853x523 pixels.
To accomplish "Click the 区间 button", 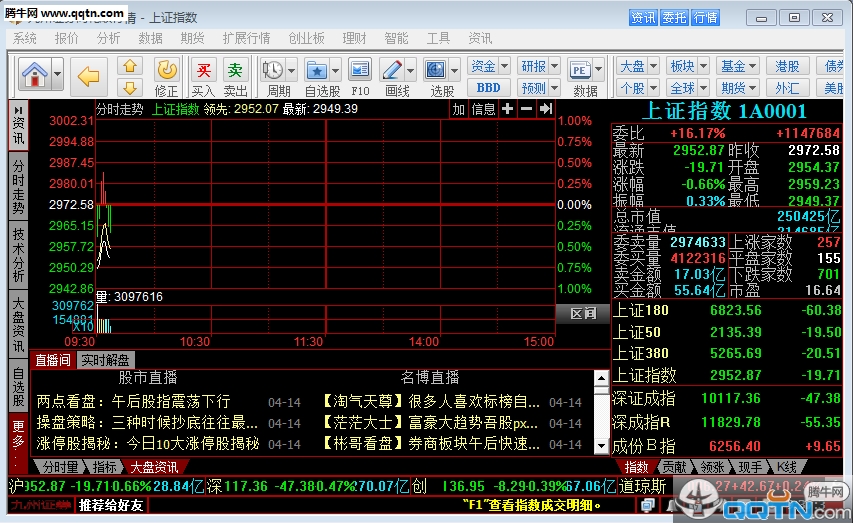I will 583,313.
